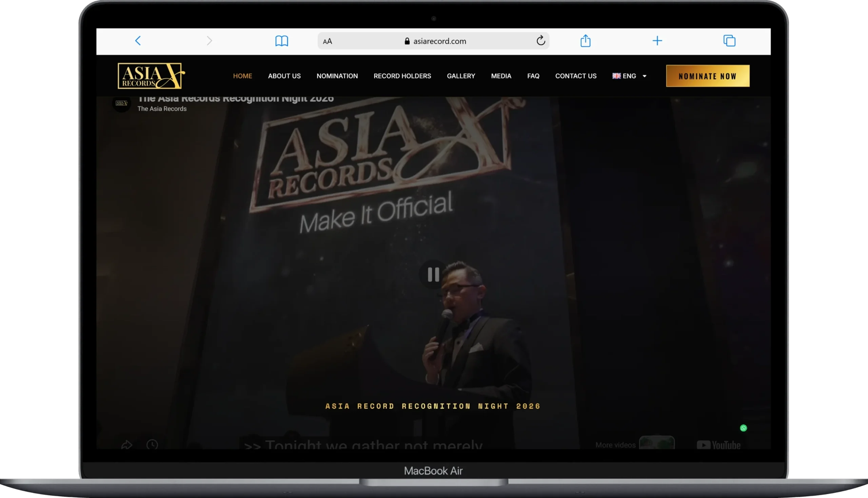Open the NOMINATION menu item
Screen dimensions: 868x498
pyautogui.click(x=337, y=76)
